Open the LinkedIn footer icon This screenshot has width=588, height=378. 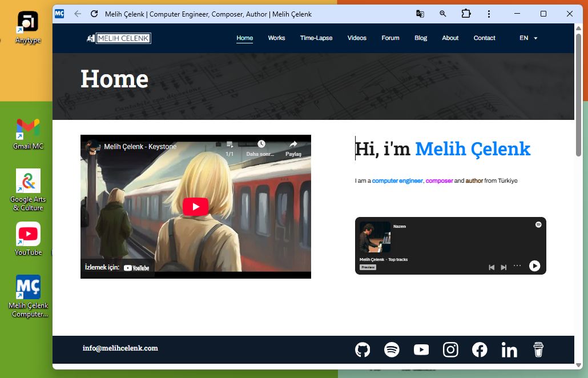pyautogui.click(x=509, y=350)
